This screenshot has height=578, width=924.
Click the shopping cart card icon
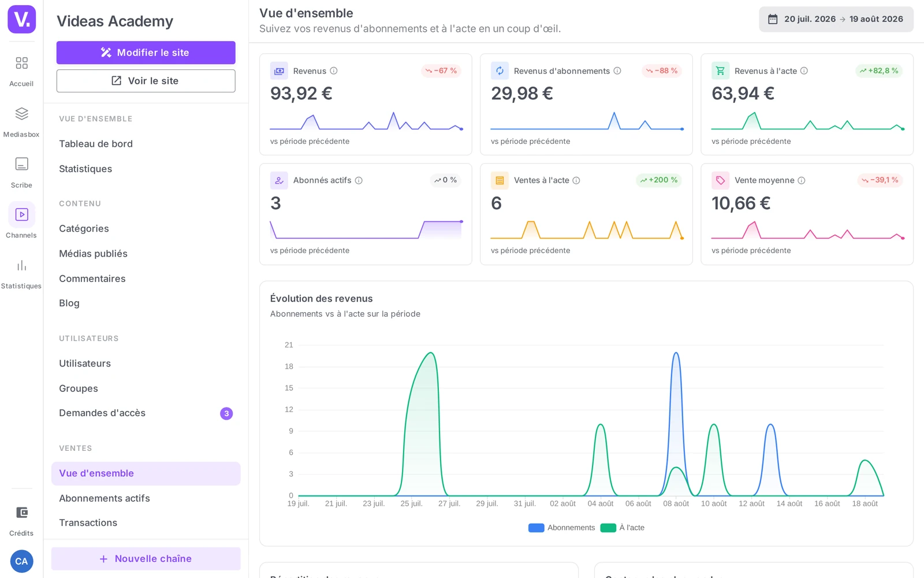[x=720, y=71]
